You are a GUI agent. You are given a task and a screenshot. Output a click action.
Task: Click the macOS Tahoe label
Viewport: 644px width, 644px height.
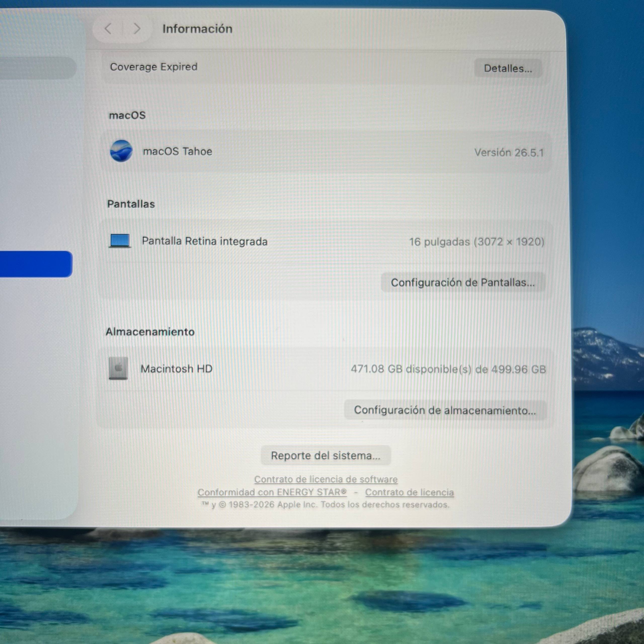(178, 151)
